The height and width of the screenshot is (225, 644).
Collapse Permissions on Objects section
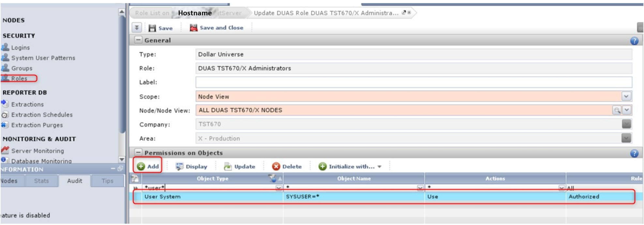click(x=138, y=153)
